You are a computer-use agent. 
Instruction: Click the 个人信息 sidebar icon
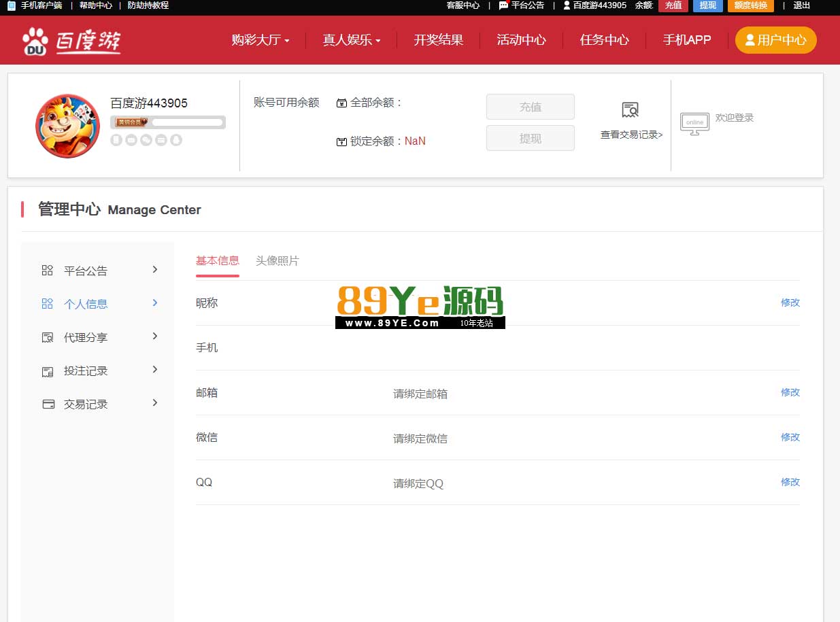[47, 304]
